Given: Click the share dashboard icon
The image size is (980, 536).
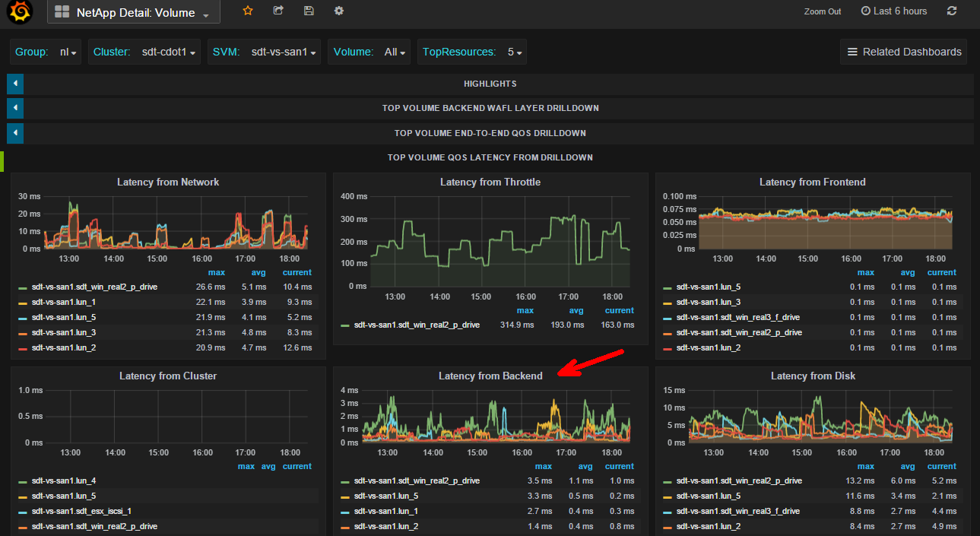Looking at the screenshot, I should point(278,11).
